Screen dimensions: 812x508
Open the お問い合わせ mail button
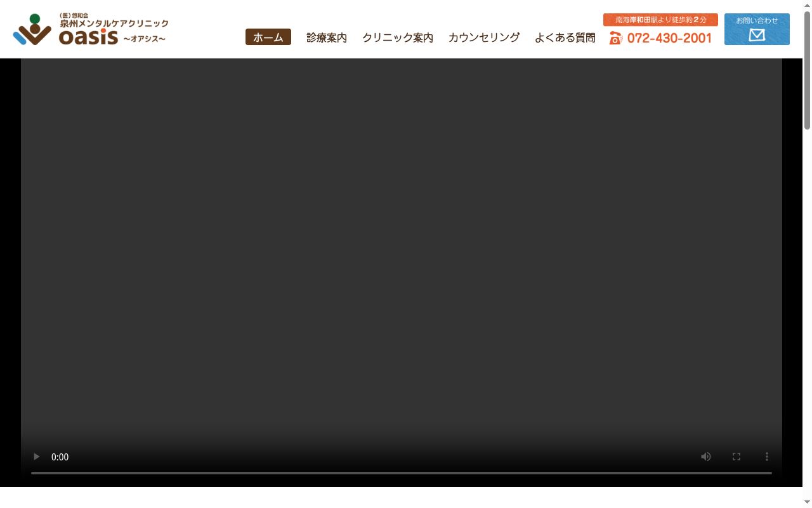tap(757, 29)
